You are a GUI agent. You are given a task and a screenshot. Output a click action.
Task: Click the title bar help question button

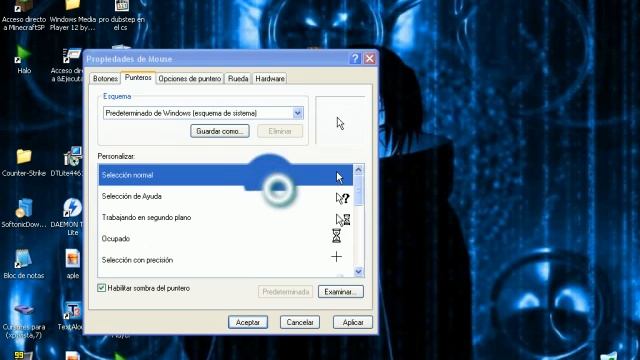click(x=355, y=59)
